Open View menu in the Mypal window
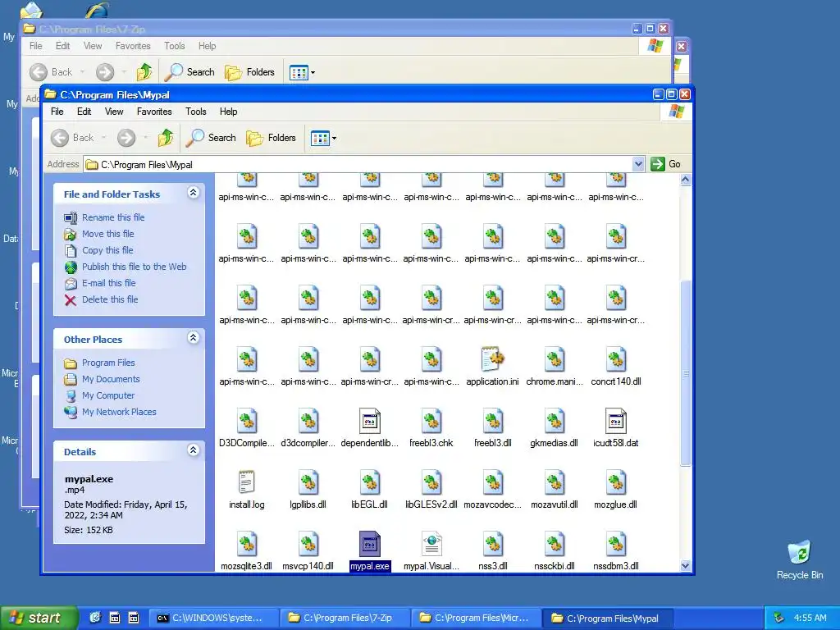The height and width of the screenshot is (630, 840). [x=114, y=112]
